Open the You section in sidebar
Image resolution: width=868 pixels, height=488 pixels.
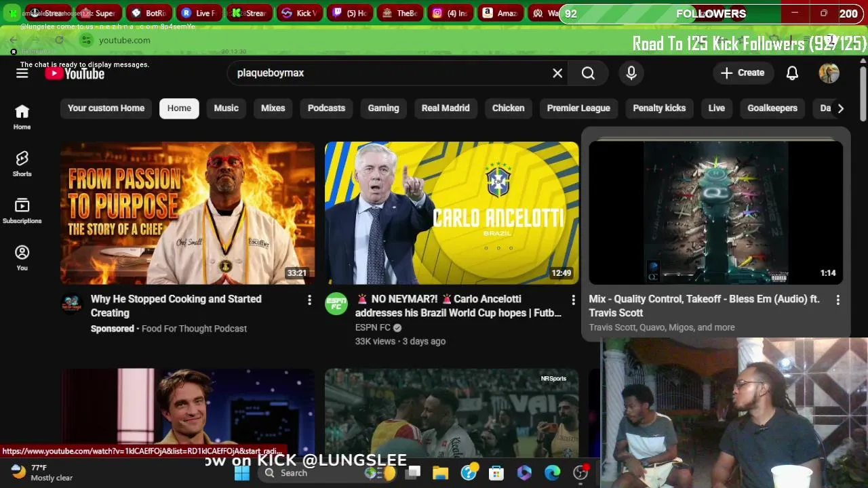click(x=22, y=258)
